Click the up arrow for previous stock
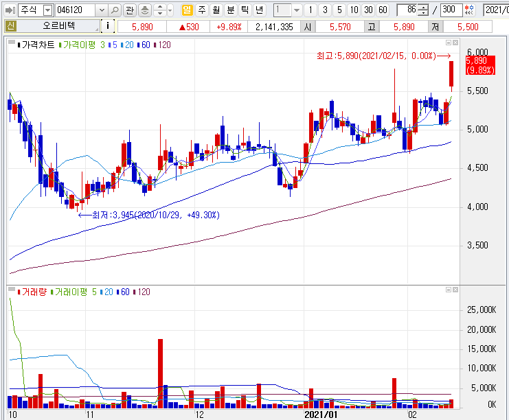Viewport: 509px width, 420px height. pyautogui.click(x=160, y=8)
